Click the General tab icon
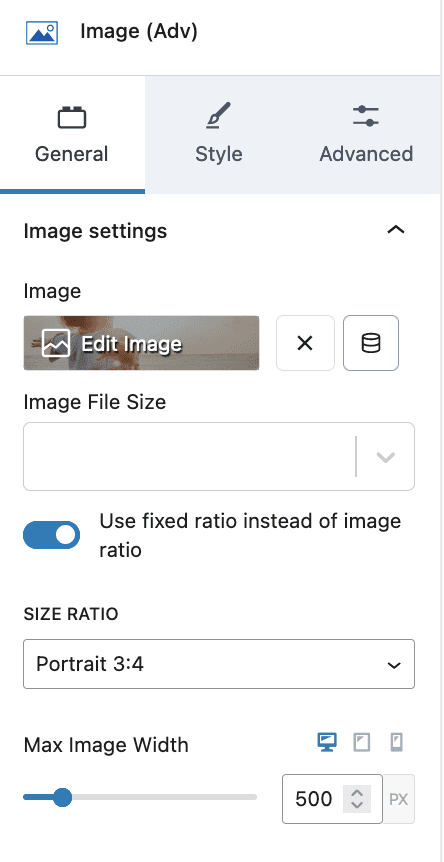The image size is (444, 862). 72,117
